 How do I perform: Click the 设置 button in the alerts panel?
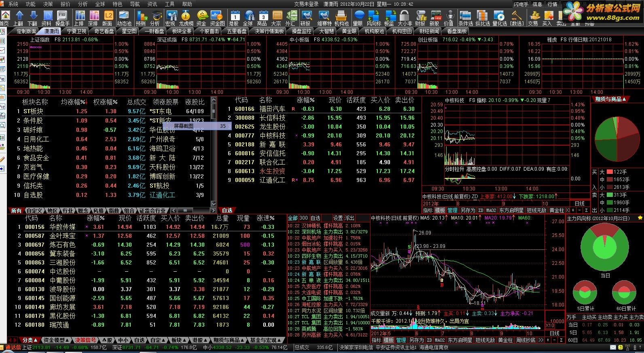coord(338,218)
